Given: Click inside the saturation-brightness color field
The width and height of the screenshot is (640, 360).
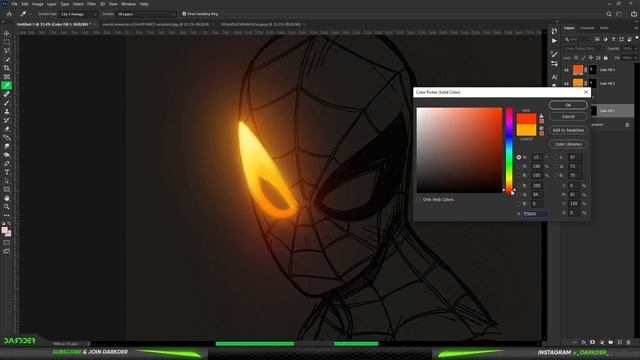Looking at the screenshot, I should (x=459, y=150).
